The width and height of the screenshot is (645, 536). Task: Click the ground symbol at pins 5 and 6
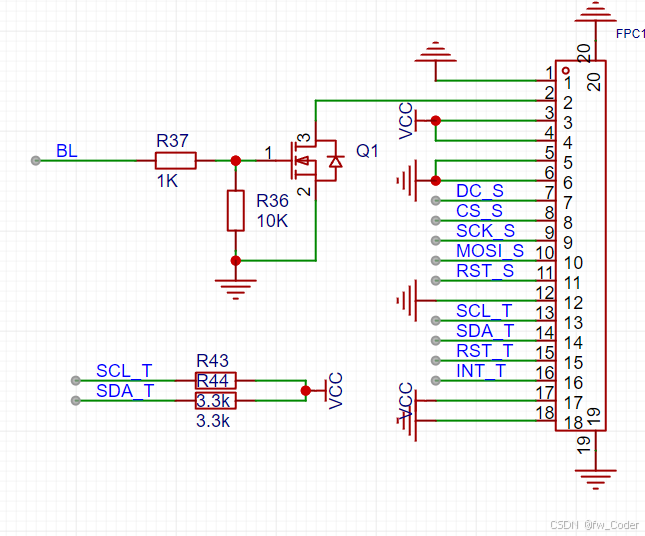407,181
